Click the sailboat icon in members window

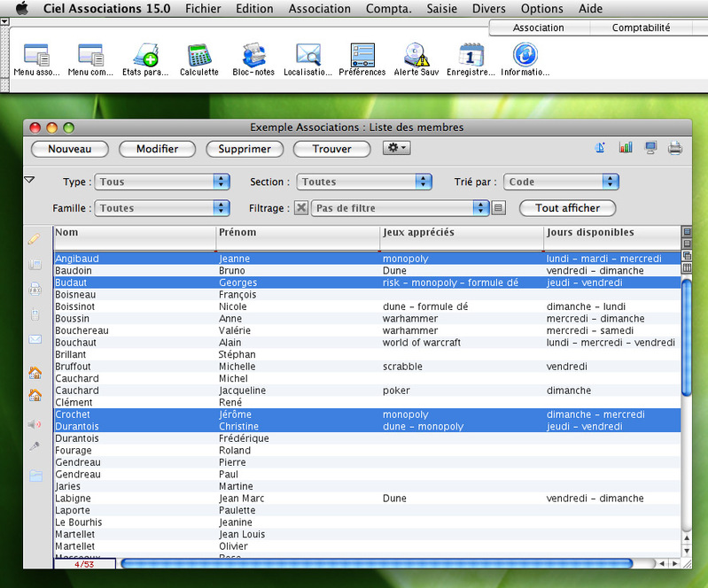point(600,148)
